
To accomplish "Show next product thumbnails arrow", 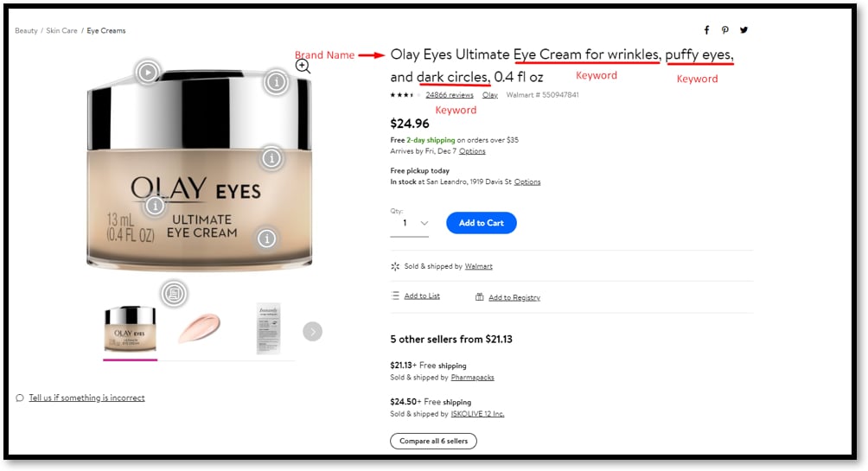I will pos(312,332).
